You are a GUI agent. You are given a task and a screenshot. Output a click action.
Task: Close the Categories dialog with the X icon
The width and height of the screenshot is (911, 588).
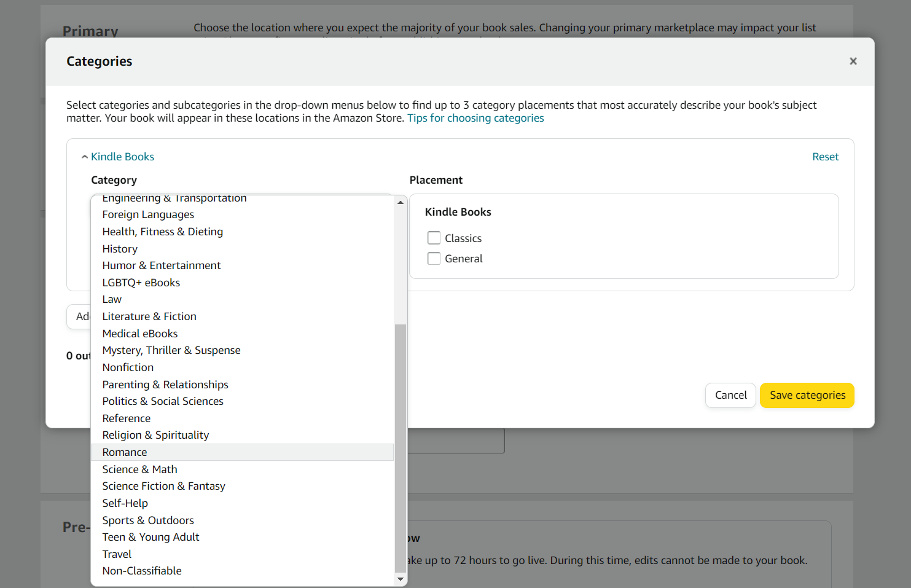853,61
